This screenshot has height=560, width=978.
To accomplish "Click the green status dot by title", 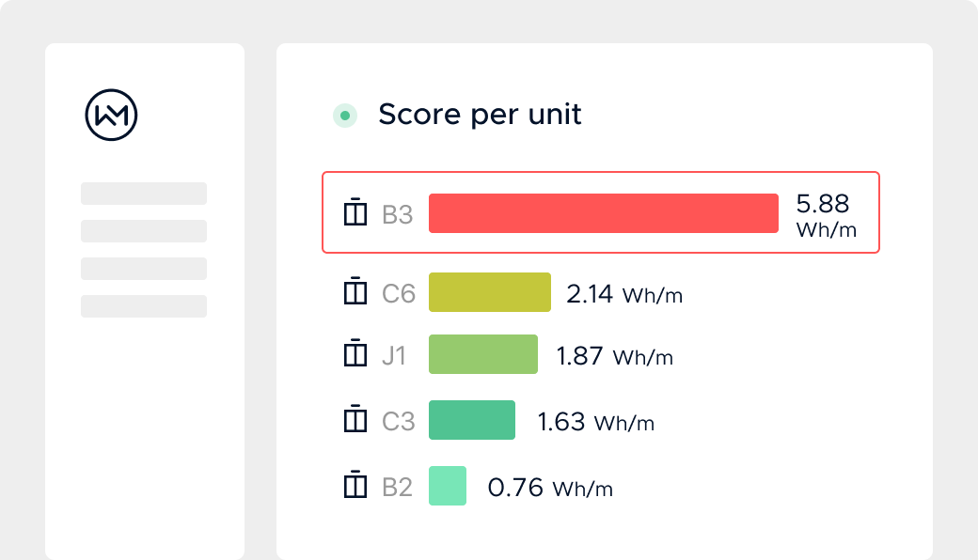I will point(345,116).
